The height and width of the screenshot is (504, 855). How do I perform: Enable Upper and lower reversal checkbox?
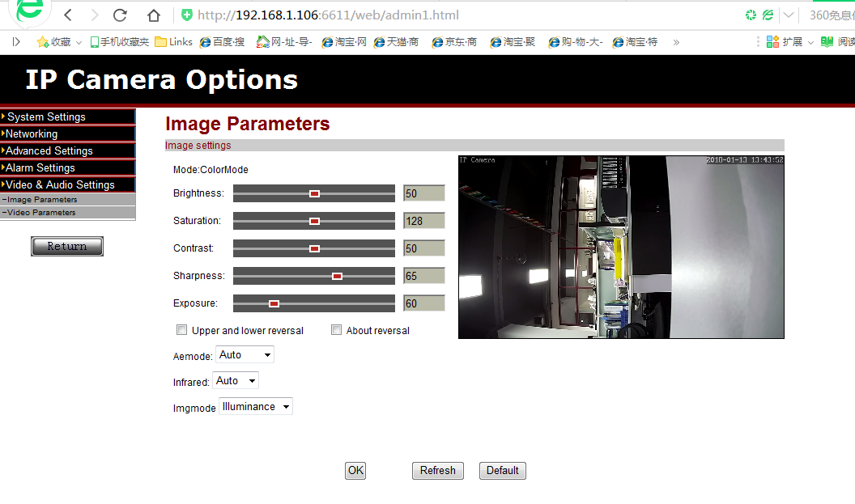[x=181, y=329]
